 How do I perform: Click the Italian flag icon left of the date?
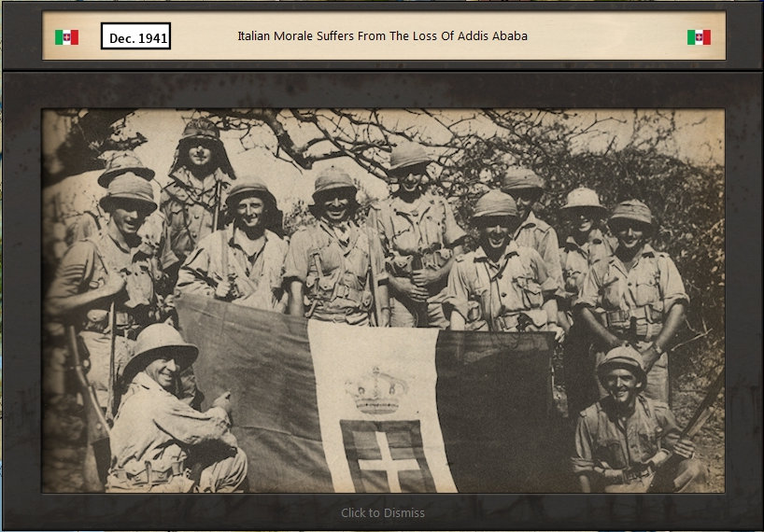point(66,37)
